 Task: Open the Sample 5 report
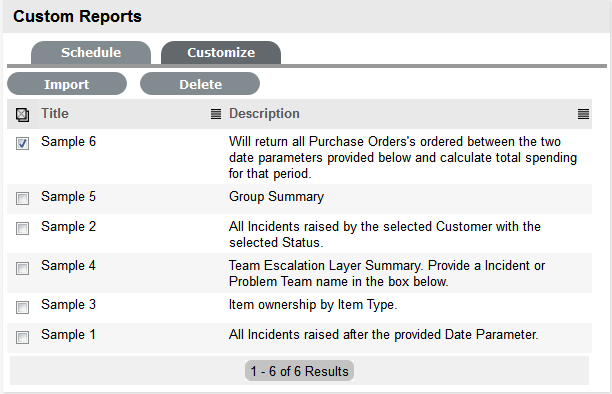point(68,197)
